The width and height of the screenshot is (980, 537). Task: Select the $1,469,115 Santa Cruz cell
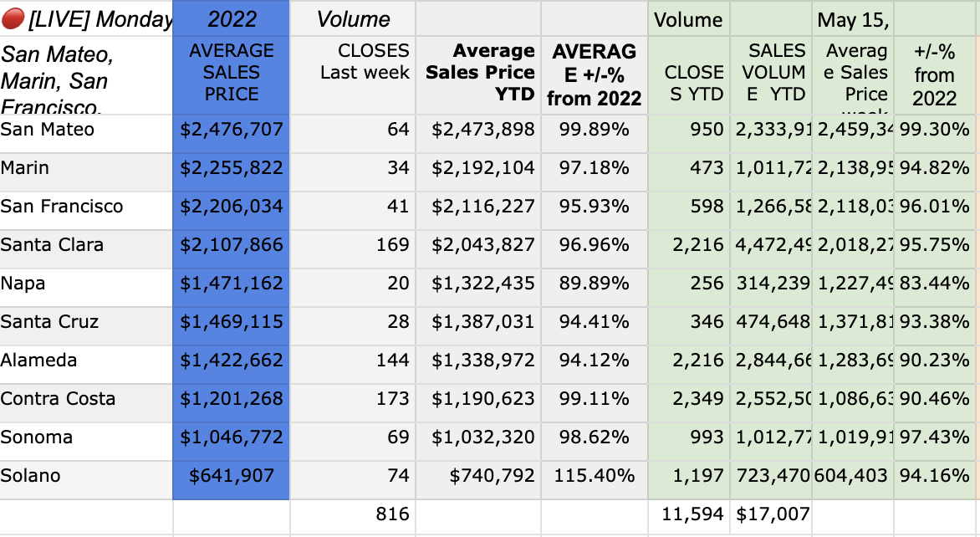point(232,325)
